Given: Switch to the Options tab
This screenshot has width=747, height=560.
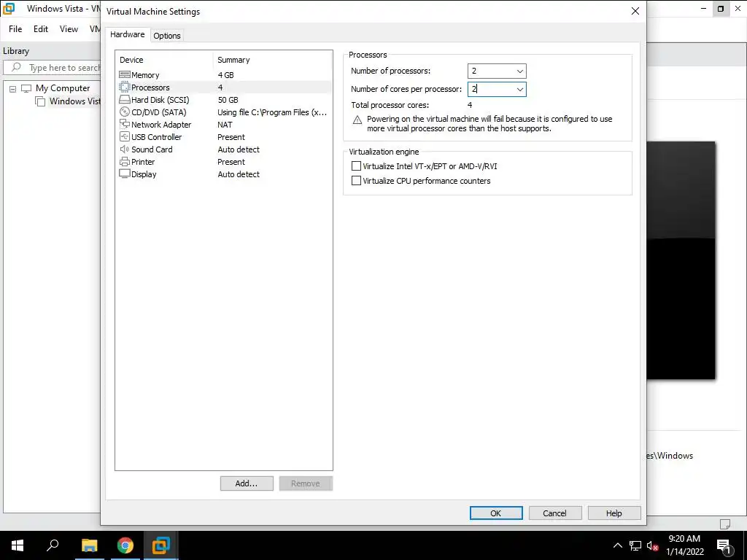Looking at the screenshot, I should click(x=167, y=36).
